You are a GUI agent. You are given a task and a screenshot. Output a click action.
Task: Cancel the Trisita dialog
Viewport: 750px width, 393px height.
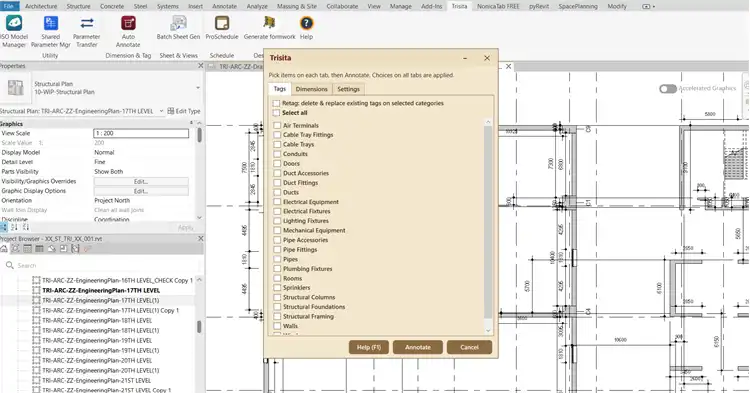point(469,348)
